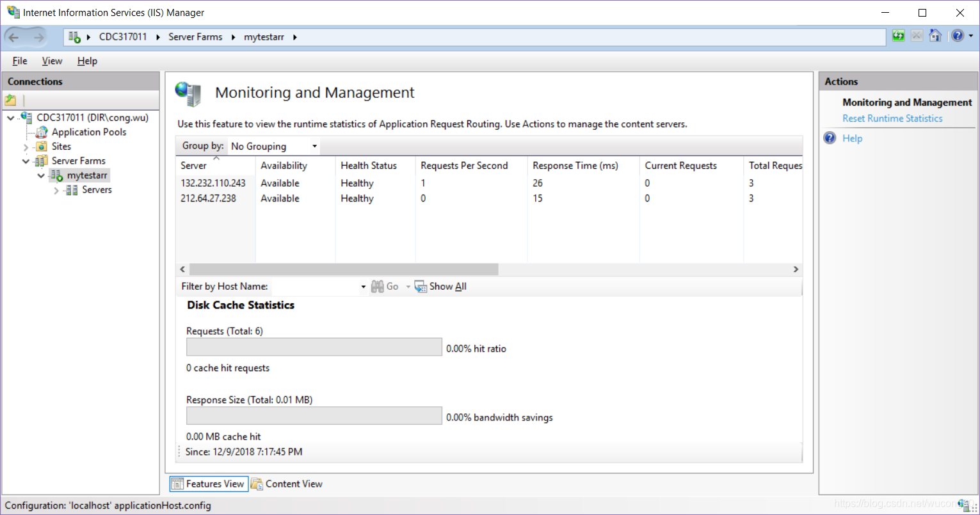This screenshot has width=980, height=515.
Task: Click the Requests cache hit ratio bar
Action: (x=314, y=347)
